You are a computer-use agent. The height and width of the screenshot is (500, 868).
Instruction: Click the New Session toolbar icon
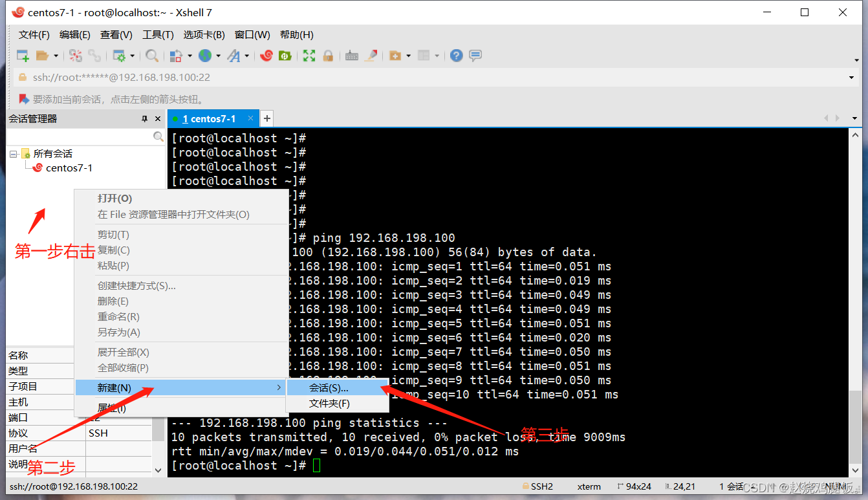23,56
